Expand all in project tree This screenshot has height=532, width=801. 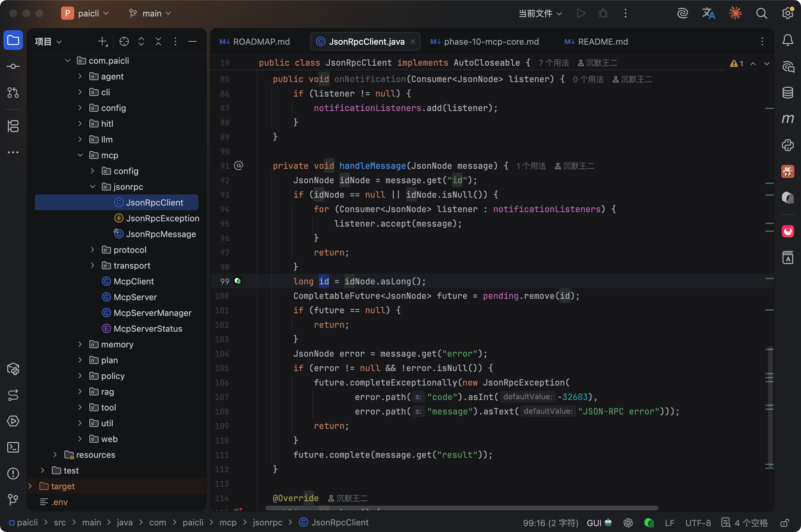[x=141, y=41]
